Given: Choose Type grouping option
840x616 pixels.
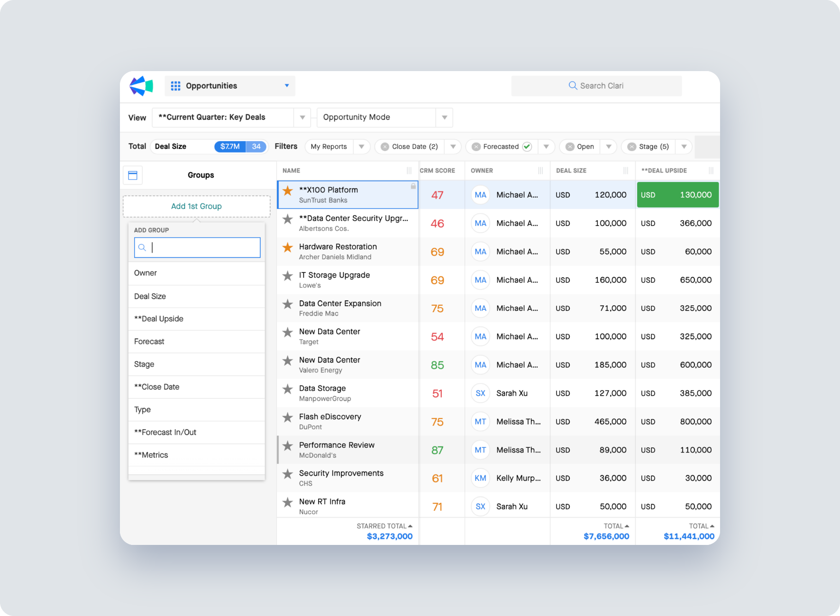Looking at the screenshot, I should [197, 410].
